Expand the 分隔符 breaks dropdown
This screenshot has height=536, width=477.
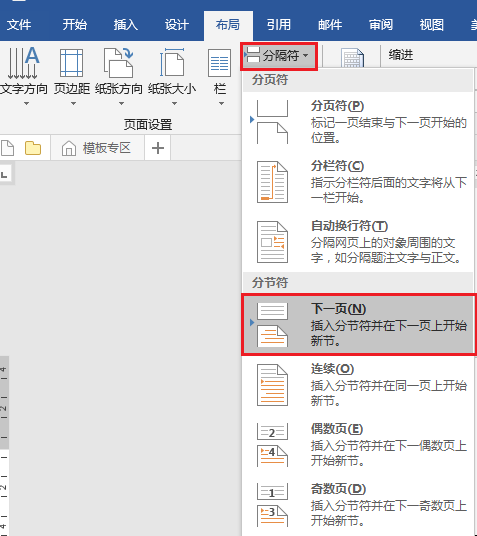pyautogui.click(x=279, y=56)
